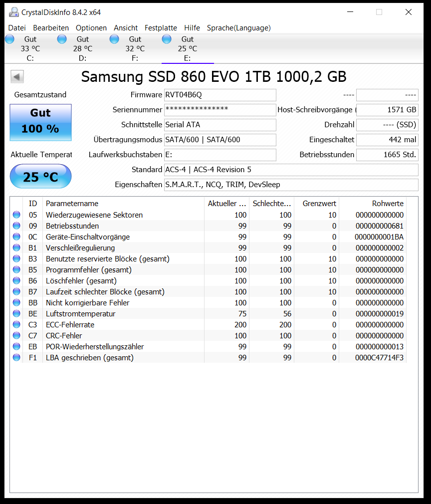
Task: Select raw value 000000000013
Action: pos(380,346)
